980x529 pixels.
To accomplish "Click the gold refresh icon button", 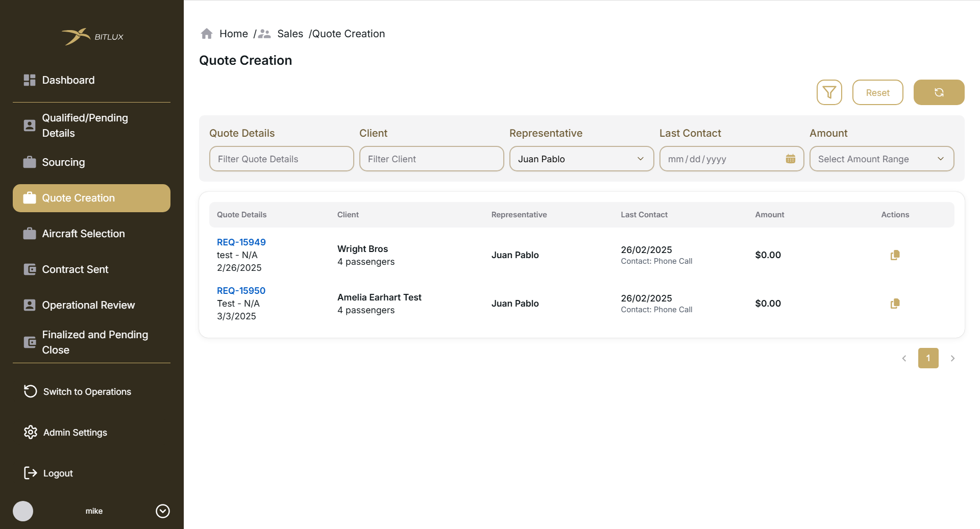I will pyautogui.click(x=939, y=92).
